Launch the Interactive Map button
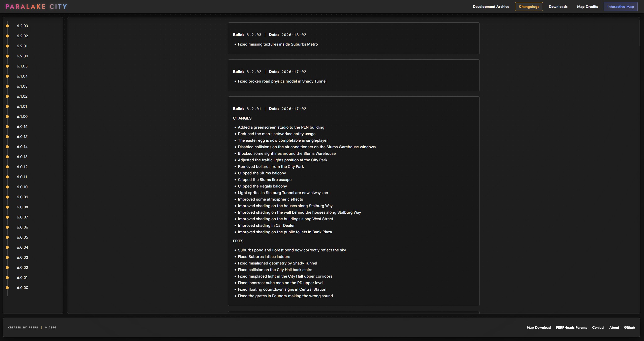Image resolution: width=644 pixels, height=341 pixels. point(620,7)
